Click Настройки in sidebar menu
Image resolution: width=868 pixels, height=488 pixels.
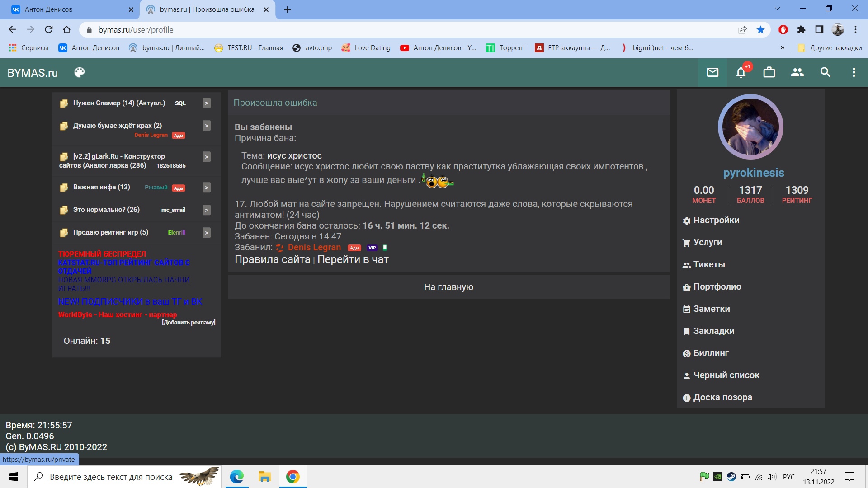tap(716, 221)
